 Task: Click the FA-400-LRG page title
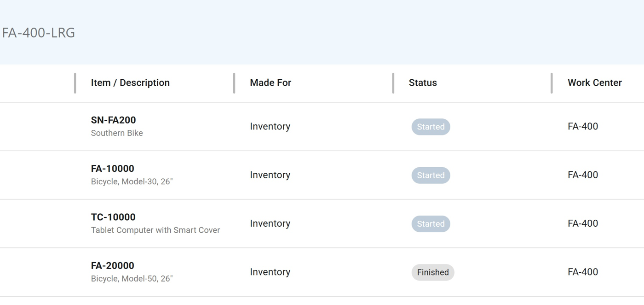39,33
